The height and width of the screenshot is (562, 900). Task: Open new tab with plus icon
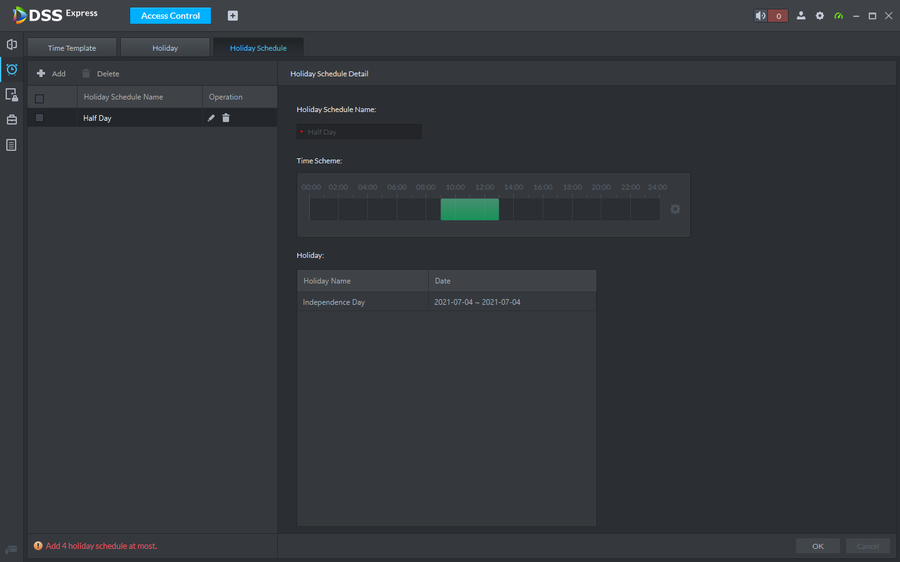(232, 15)
